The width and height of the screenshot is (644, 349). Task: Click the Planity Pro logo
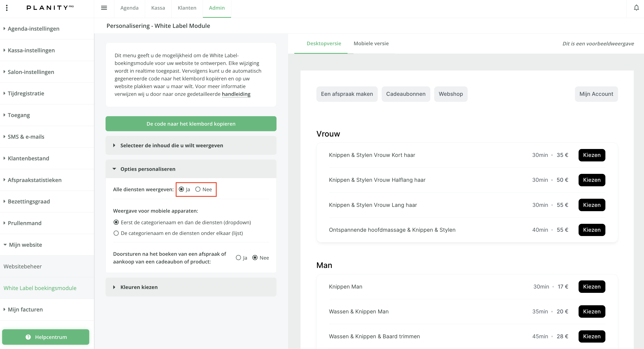point(50,8)
